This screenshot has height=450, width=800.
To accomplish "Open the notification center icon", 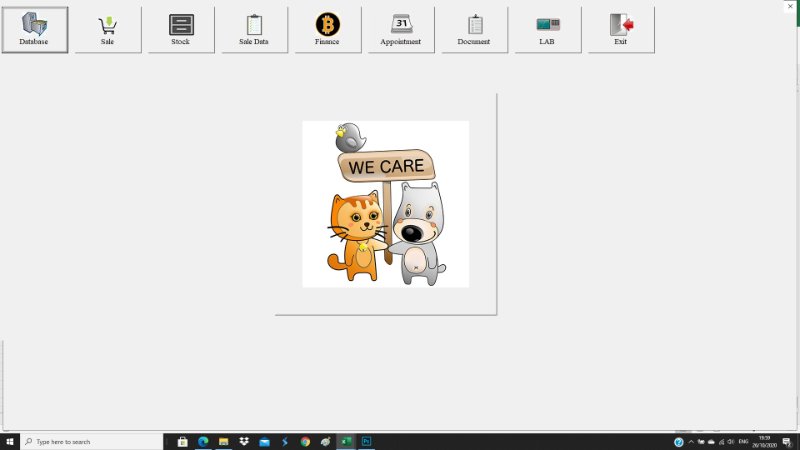I will (x=787, y=441).
